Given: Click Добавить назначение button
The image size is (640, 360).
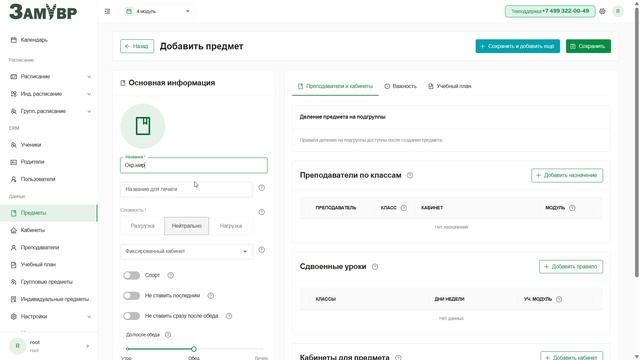Looking at the screenshot, I should tap(567, 176).
